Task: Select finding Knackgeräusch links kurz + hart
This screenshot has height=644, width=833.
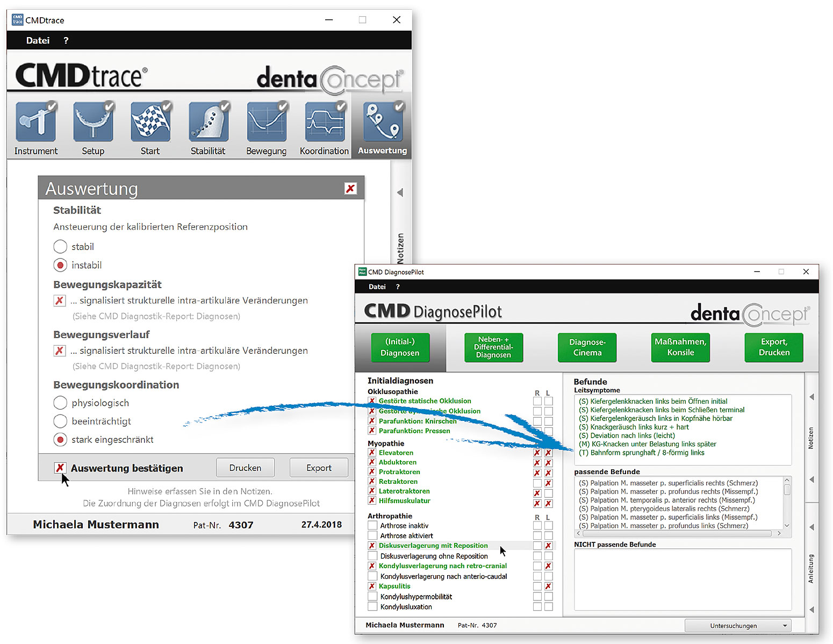Action: point(634,427)
